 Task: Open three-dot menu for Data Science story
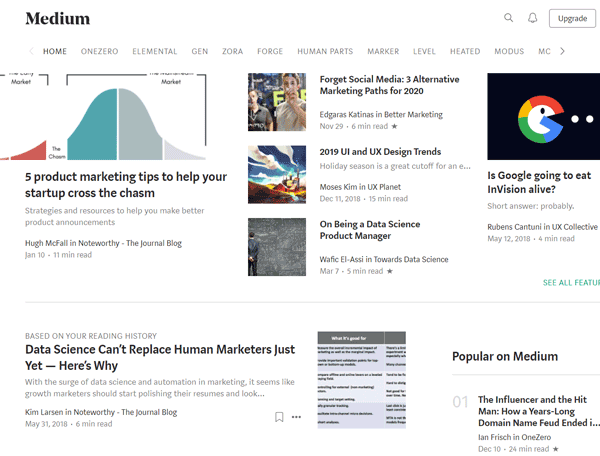pos(297,417)
